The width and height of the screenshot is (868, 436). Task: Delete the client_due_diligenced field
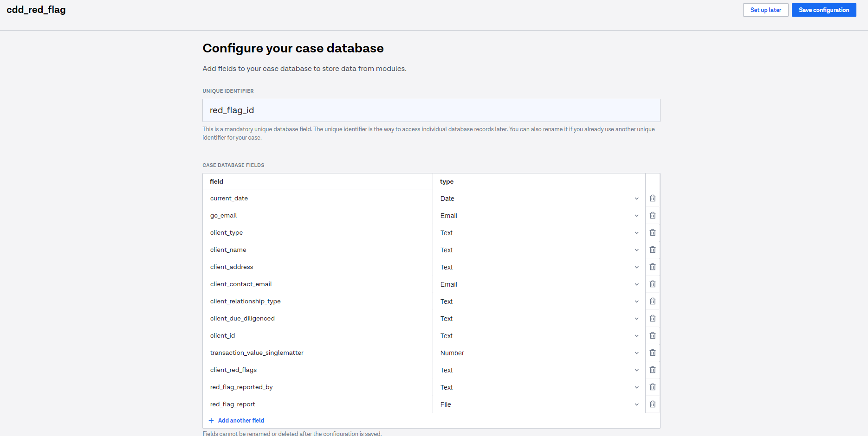click(x=653, y=318)
